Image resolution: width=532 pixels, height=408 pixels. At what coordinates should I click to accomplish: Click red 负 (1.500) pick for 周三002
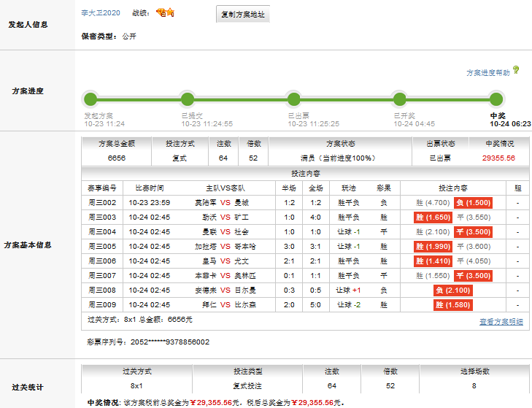pyautogui.click(x=473, y=203)
